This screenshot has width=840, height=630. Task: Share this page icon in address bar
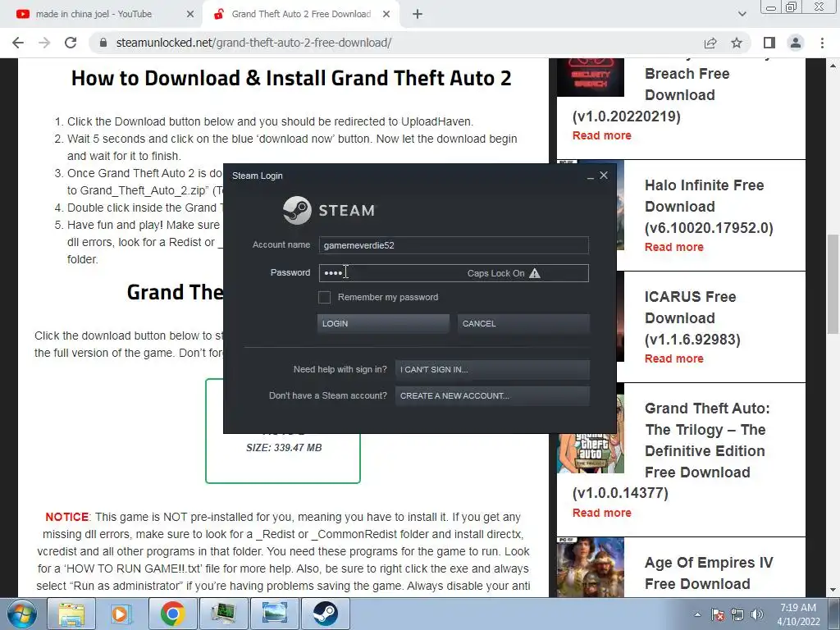click(710, 43)
